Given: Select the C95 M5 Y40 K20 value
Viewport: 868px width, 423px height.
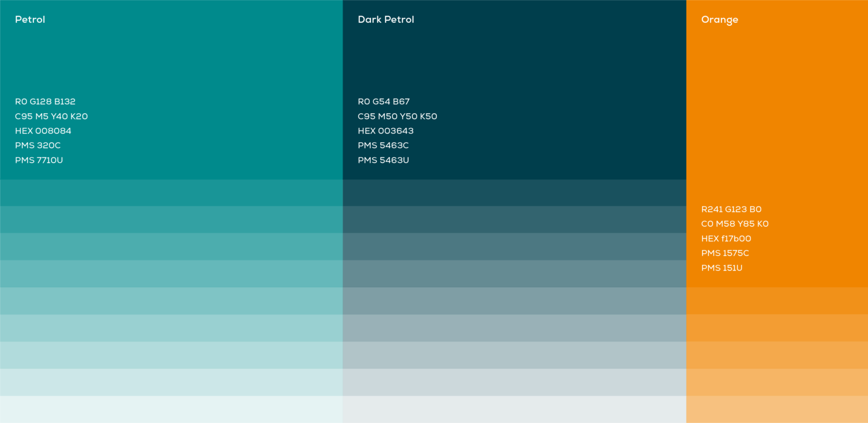Looking at the screenshot, I should click(51, 116).
